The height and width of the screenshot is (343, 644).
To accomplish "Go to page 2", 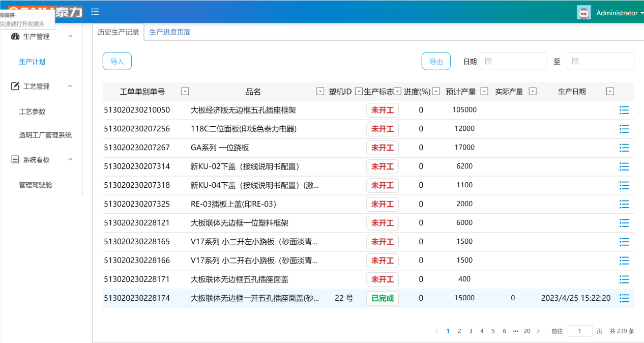I will [459, 331].
